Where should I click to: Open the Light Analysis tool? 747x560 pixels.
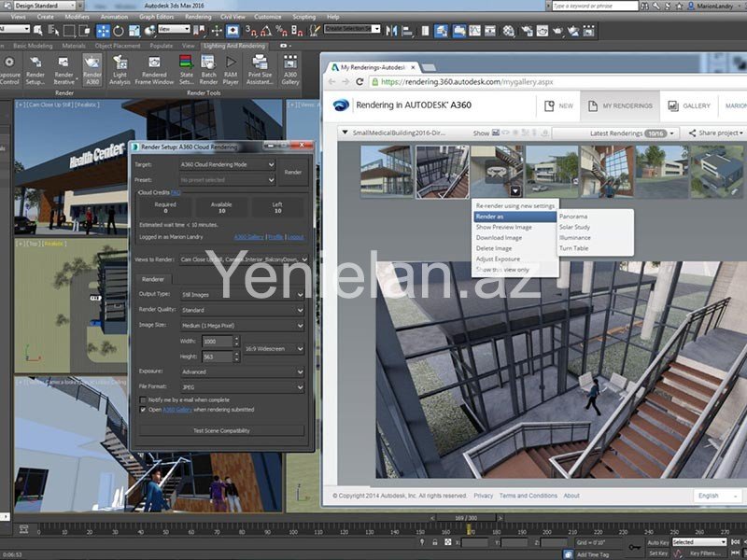point(120,69)
